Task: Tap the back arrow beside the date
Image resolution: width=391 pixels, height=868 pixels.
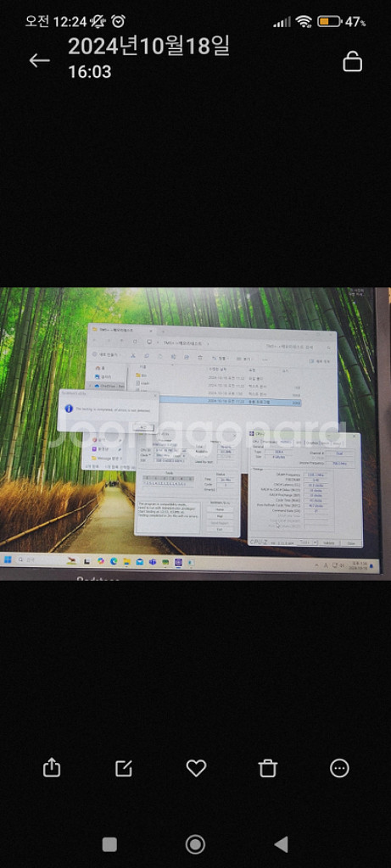Action: pos(40,61)
